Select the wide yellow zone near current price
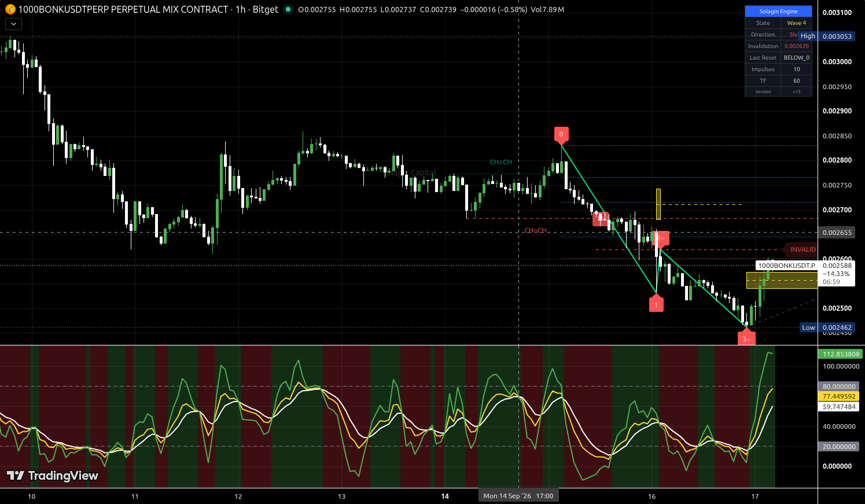This screenshot has width=865, height=504. [782, 281]
